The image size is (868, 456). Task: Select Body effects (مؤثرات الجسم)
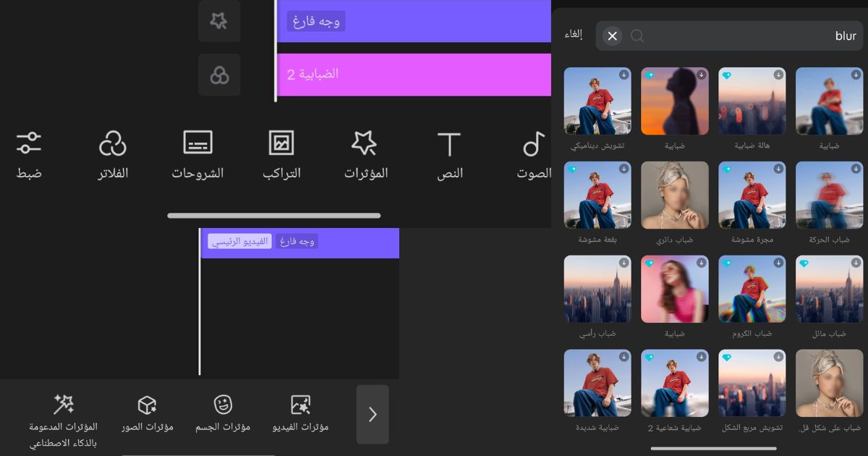223,414
